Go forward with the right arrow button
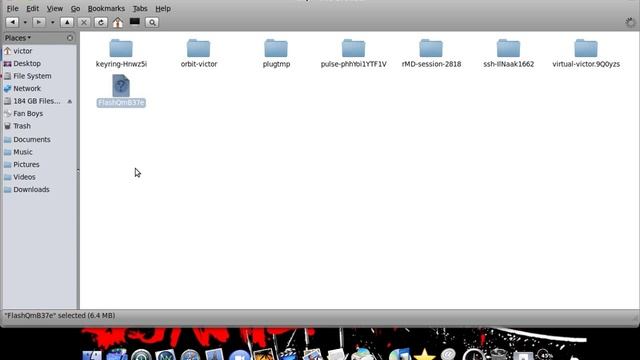 pyautogui.click(x=39, y=22)
